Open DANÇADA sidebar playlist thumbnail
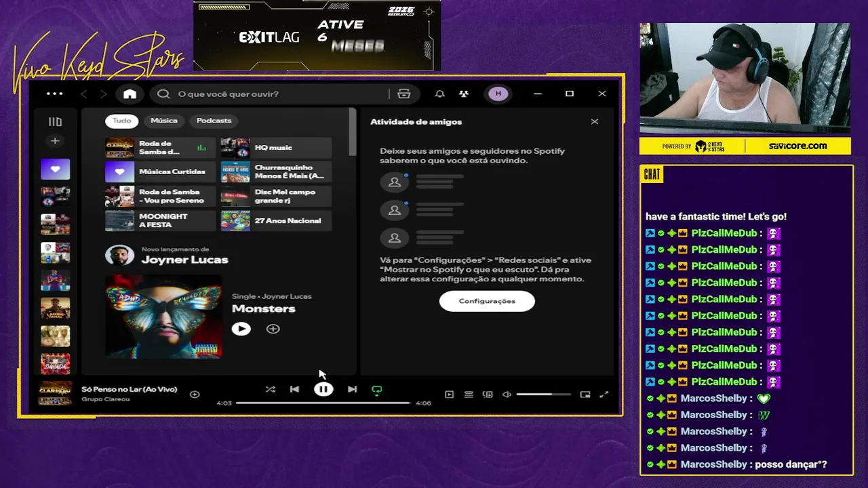This screenshot has height=488, width=868. [x=55, y=364]
